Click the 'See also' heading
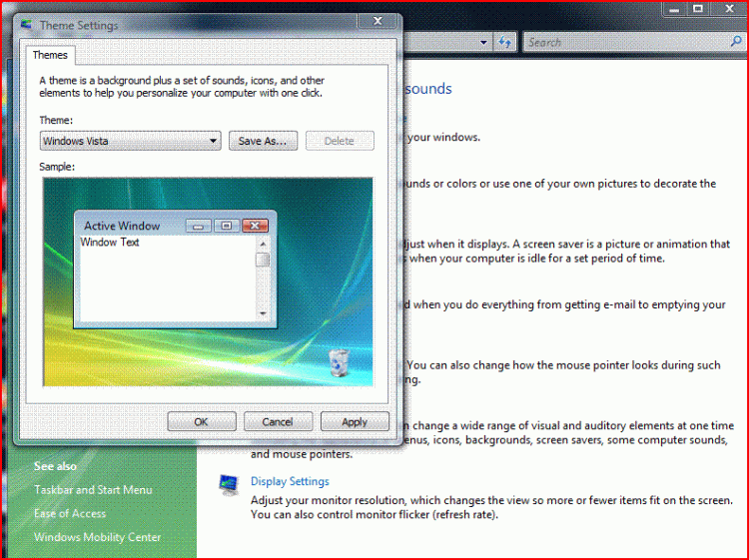The width and height of the screenshot is (749, 560). tap(55, 466)
